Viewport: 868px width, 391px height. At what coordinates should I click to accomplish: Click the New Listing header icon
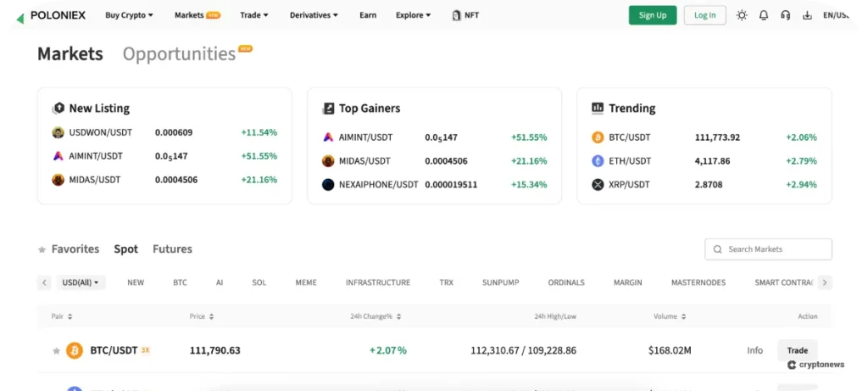coord(58,108)
